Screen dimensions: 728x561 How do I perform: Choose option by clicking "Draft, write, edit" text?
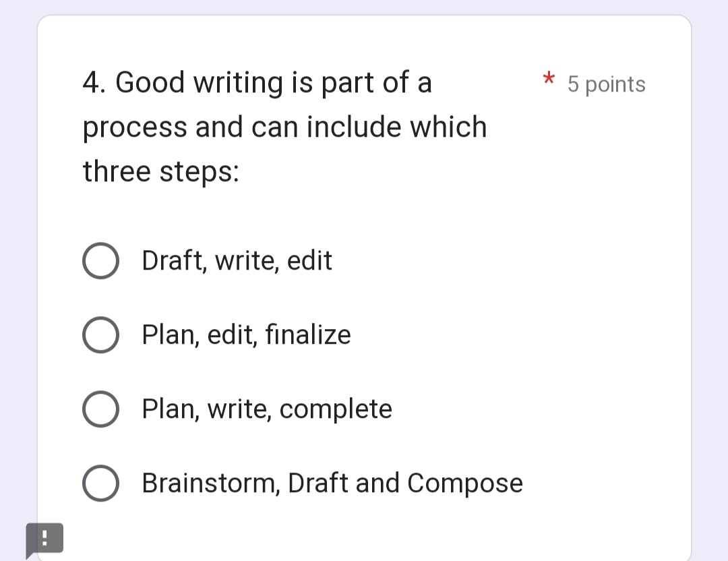coord(237,261)
